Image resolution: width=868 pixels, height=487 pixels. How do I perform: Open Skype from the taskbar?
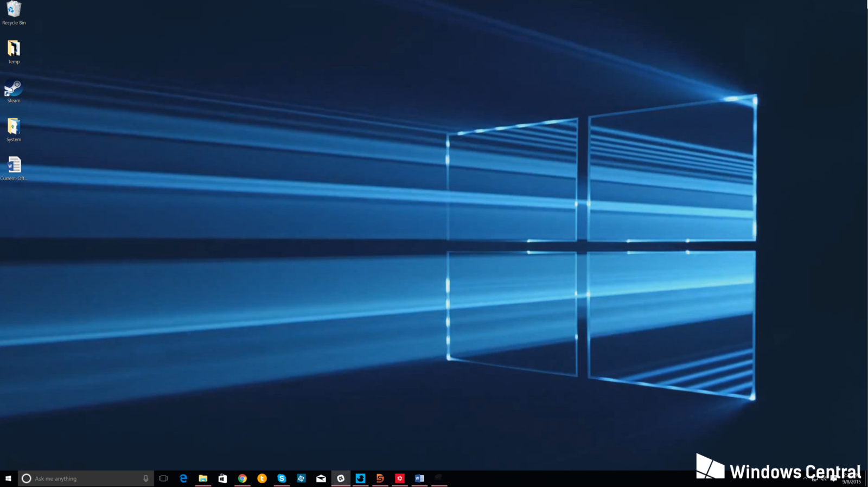coord(282,478)
